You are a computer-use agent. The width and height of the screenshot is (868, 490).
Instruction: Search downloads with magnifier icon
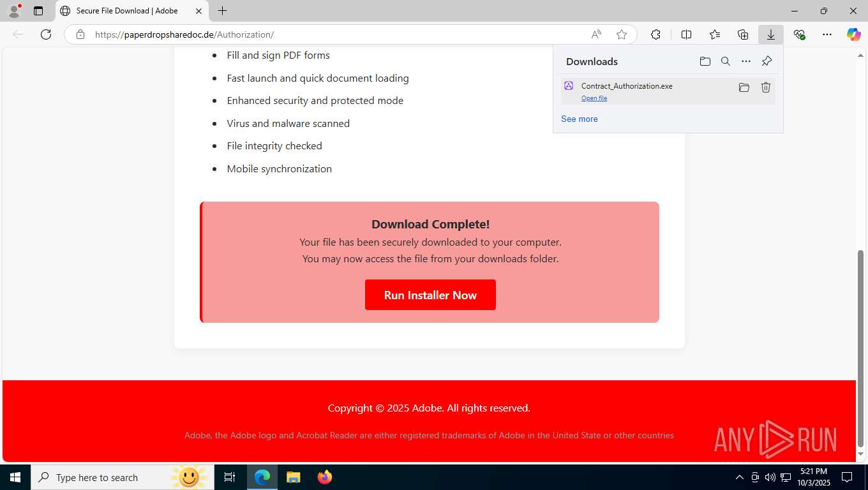pos(726,61)
